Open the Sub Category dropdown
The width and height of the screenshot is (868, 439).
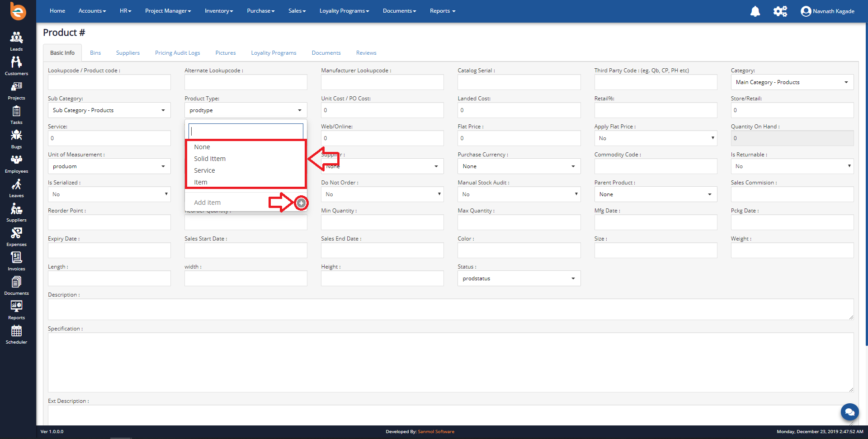[x=109, y=110]
